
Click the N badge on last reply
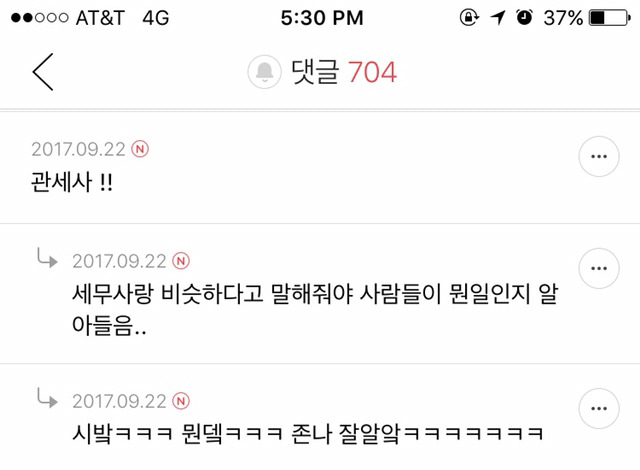[181, 401]
